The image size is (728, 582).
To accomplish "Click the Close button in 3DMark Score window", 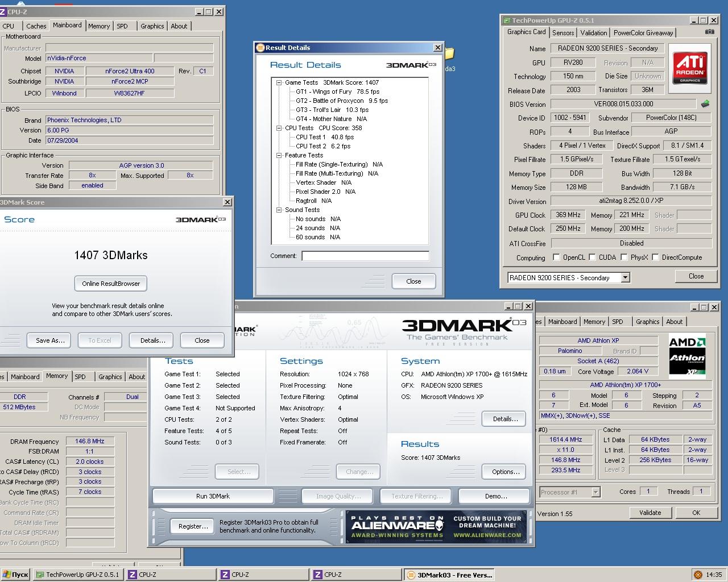I will [202, 340].
